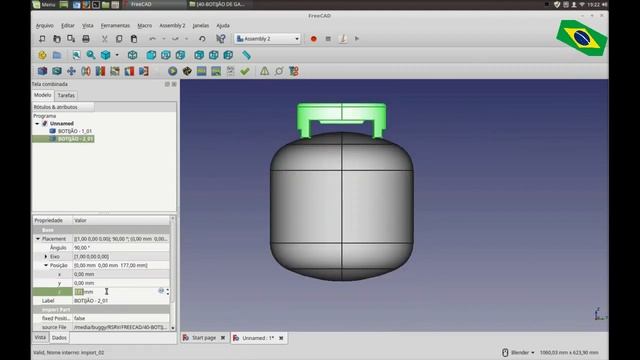Screen dimensions: 640x360
Task: Click the Fit All view icon
Action: point(76,55)
